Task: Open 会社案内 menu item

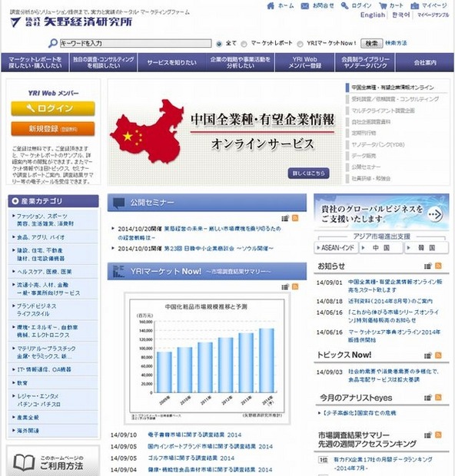Action: (425, 62)
